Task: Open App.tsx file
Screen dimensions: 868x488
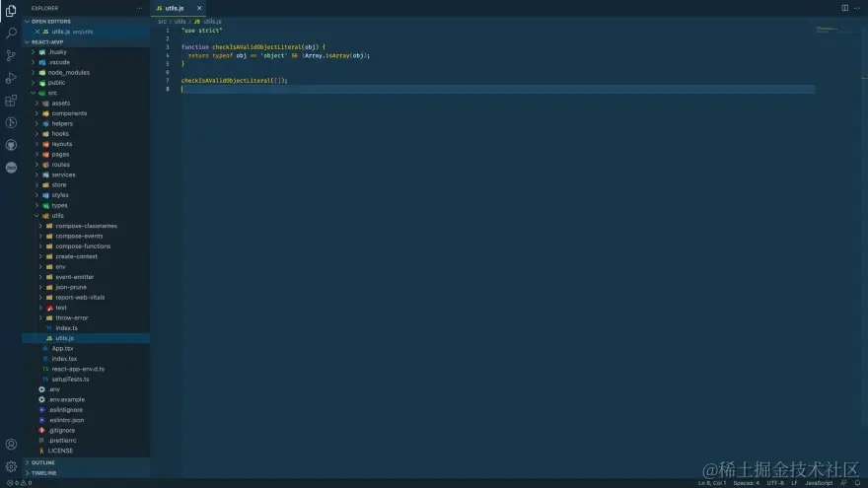Action: pyautogui.click(x=86, y=349)
